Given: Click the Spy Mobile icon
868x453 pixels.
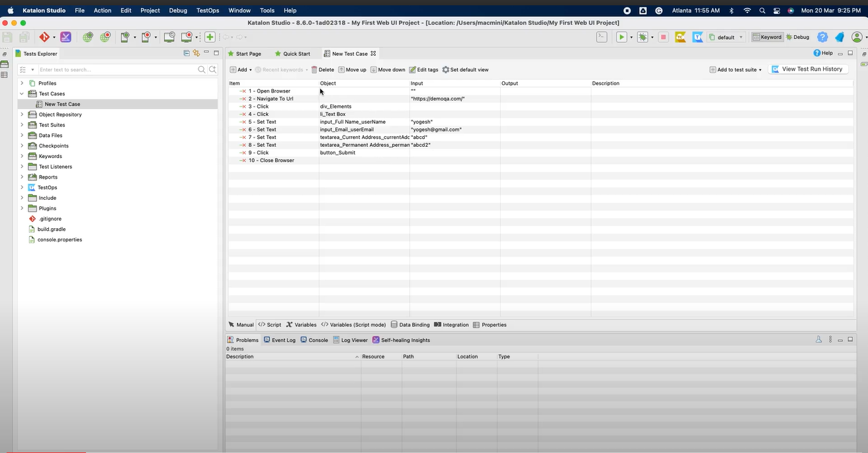Looking at the screenshot, I should point(125,37).
